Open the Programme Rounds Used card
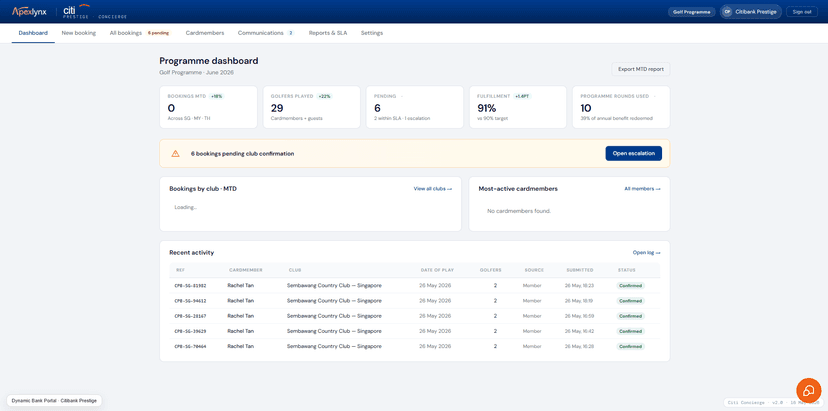 pyautogui.click(x=621, y=107)
